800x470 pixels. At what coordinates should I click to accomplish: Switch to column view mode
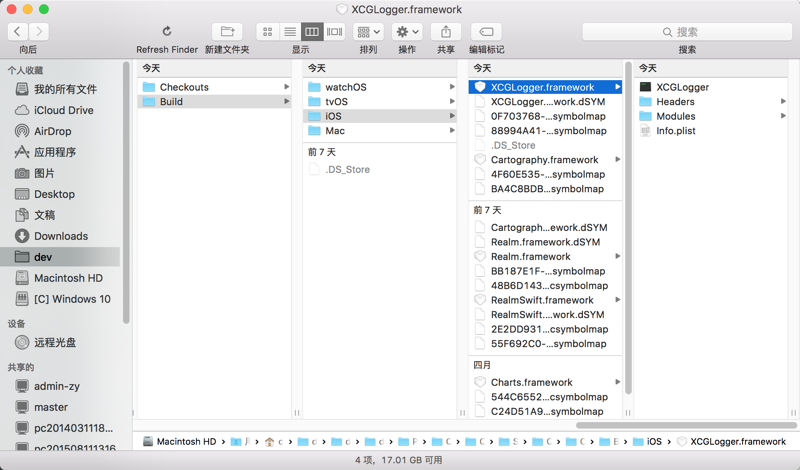point(312,32)
